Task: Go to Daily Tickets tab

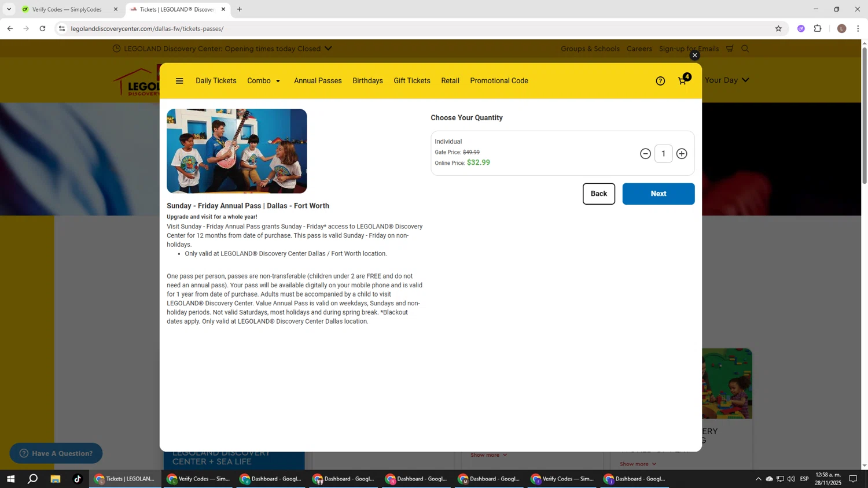Action: coord(216,81)
